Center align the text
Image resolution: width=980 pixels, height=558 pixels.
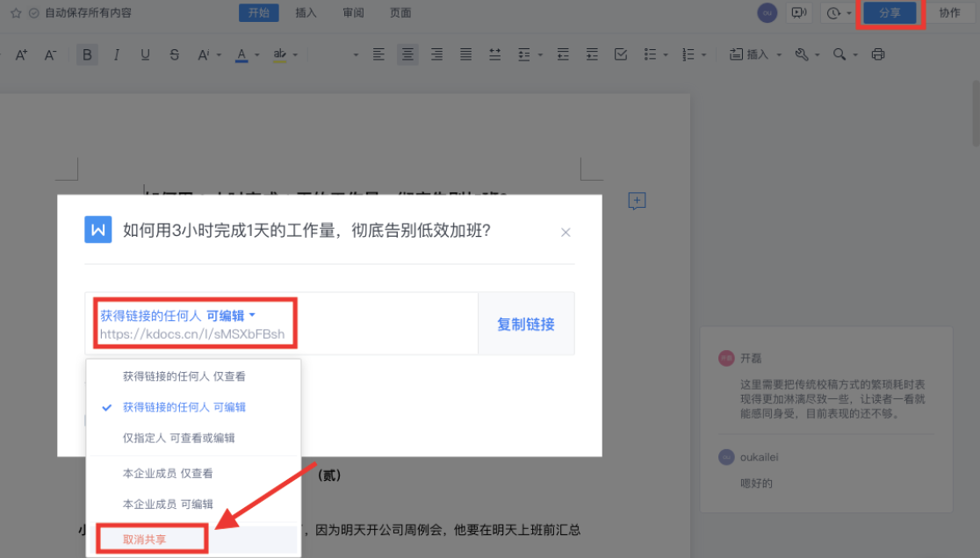click(407, 54)
